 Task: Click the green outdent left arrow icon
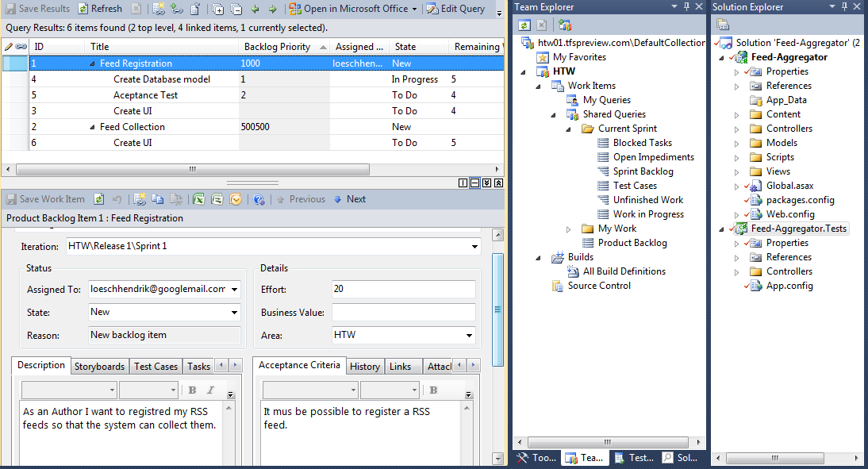[x=255, y=9]
